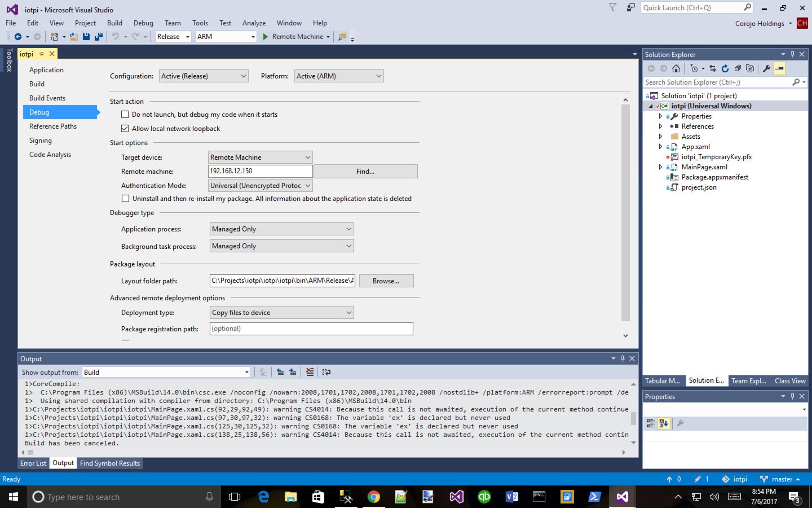Open Properties wrench in Solution Explorer toolbar
The height and width of the screenshot is (508, 812).
[766, 68]
